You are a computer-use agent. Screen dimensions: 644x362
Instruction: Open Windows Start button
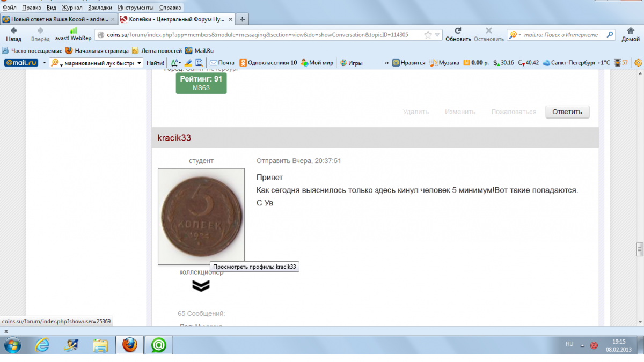pyautogui.click(x=12, y=345)
